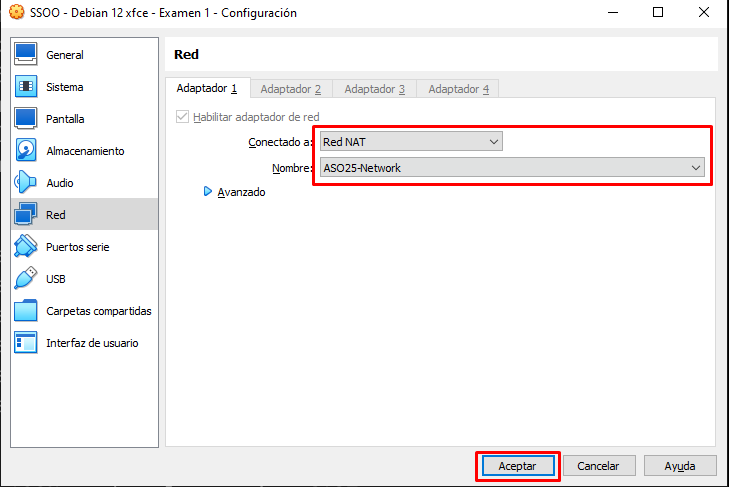Toggle the Habilitar adaptador de red checkbox
The image size is (729, 487).
tap(182, 117)
